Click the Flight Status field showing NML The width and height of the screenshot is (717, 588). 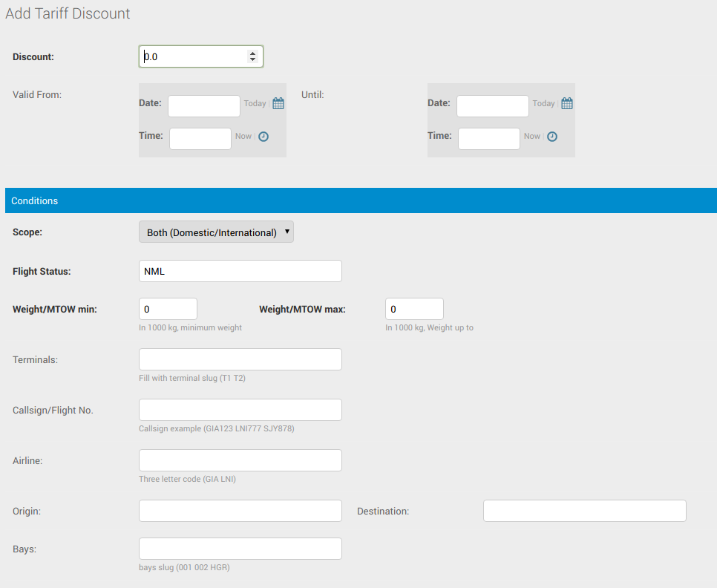[x=240, y=271]
